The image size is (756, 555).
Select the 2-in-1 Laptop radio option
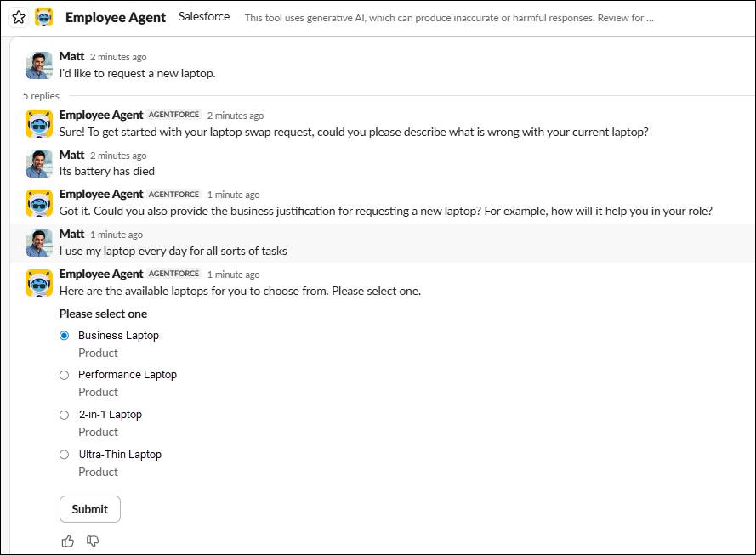[64, 416]
